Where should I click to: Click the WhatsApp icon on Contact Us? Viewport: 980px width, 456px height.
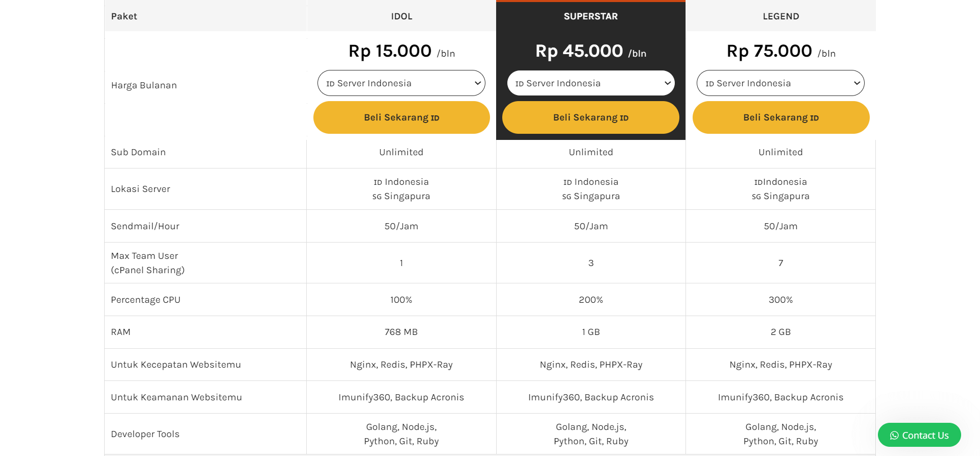point(893,435)
